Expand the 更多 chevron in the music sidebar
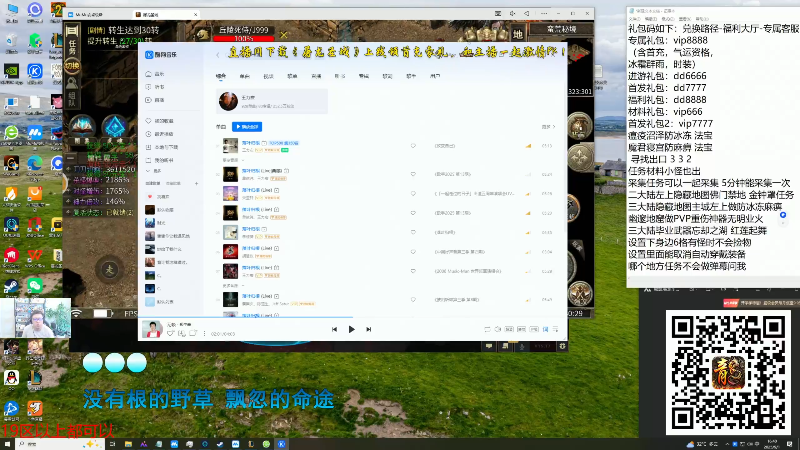Image resolution: width=800 pixels, height=450 pixels. (148, 171)
